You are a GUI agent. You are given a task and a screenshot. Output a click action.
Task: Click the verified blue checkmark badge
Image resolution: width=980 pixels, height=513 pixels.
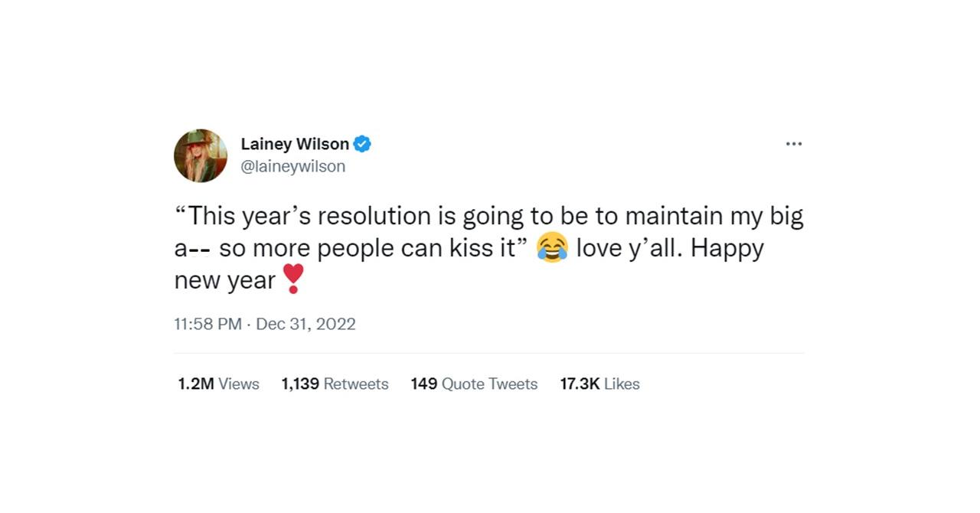tap(361, 143)
